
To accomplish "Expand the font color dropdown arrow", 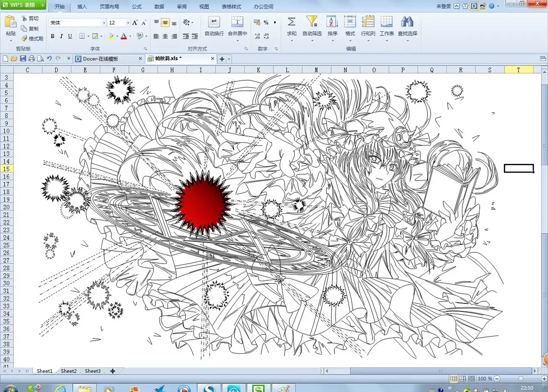I will (130, 37).
